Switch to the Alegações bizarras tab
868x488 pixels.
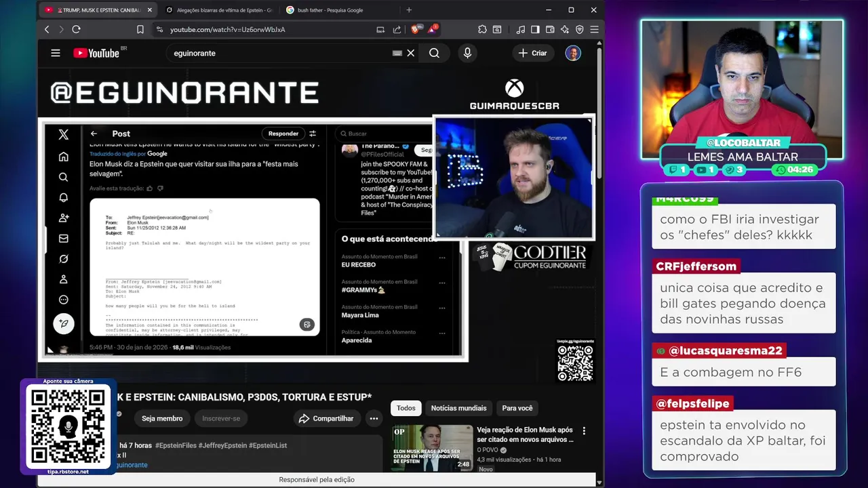point(218,10)
